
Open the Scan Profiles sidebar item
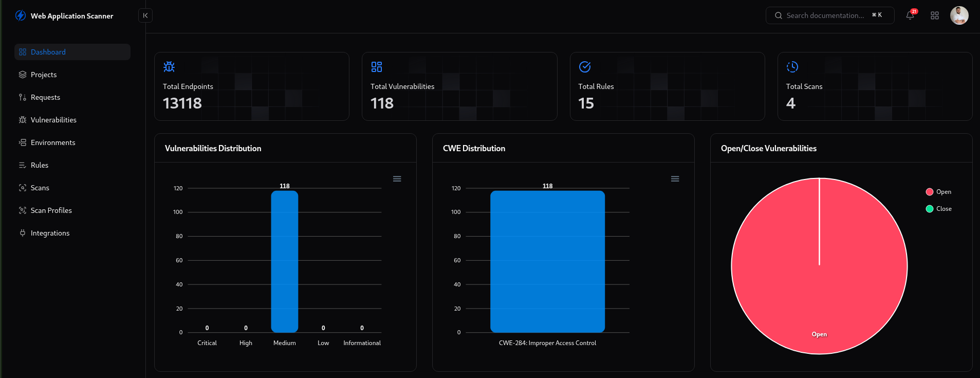point(51,210)
